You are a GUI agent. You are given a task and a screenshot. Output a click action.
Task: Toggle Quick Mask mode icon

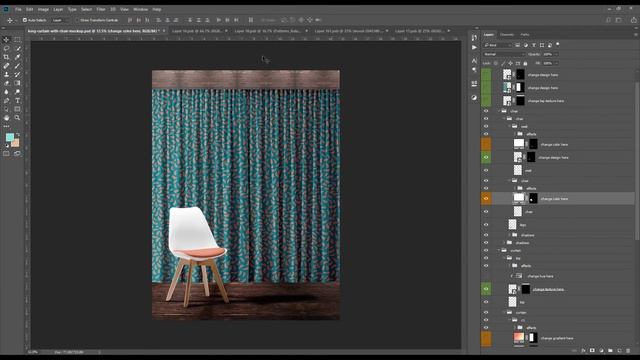coord(6,153)
